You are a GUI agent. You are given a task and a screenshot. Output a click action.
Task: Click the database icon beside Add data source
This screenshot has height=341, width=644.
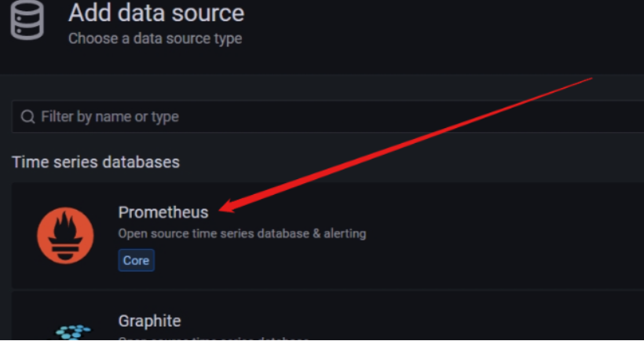pyautogui.click(x=27, y=20)
